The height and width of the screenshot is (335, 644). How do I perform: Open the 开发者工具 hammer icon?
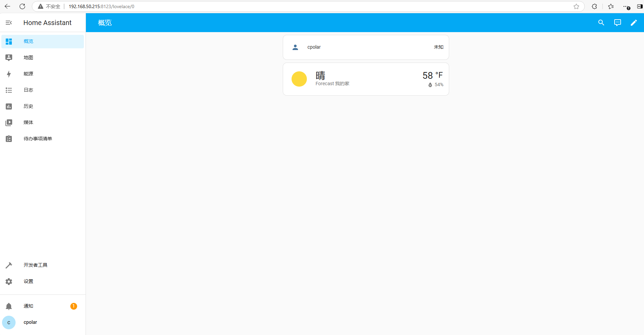pos(9,265)
